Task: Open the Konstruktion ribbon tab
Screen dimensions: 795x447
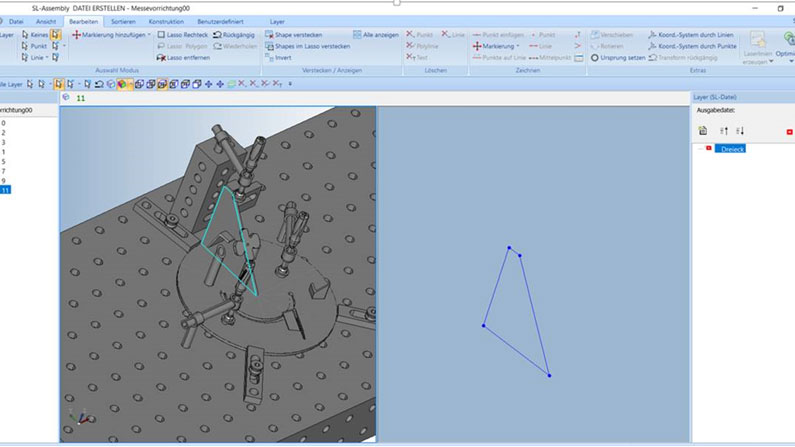Action: (x=165, y=20)
